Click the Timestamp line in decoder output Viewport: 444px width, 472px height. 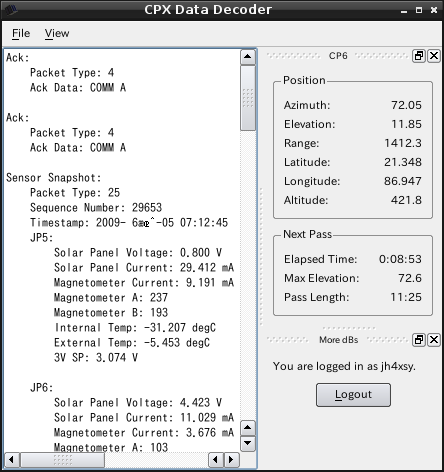click(x=129, y=223)
